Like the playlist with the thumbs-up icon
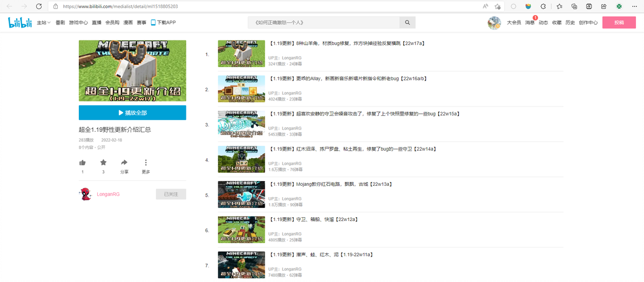Screen dimensions: 644x282 click(x=83, y=163)
